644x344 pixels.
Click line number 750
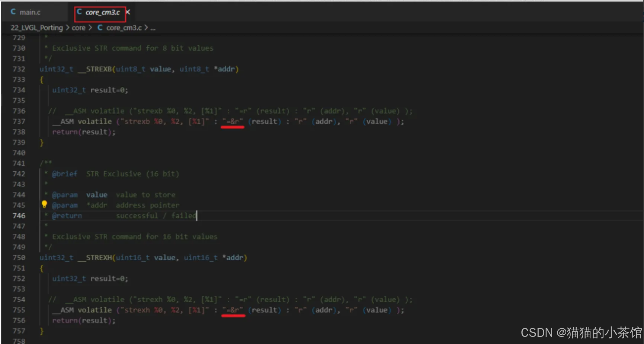(19, 258)
